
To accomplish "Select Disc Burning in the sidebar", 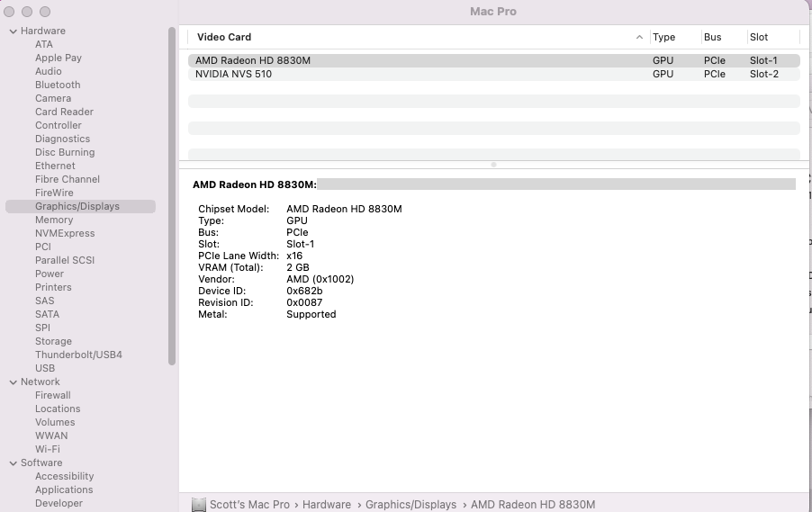I will click(65, 152).
